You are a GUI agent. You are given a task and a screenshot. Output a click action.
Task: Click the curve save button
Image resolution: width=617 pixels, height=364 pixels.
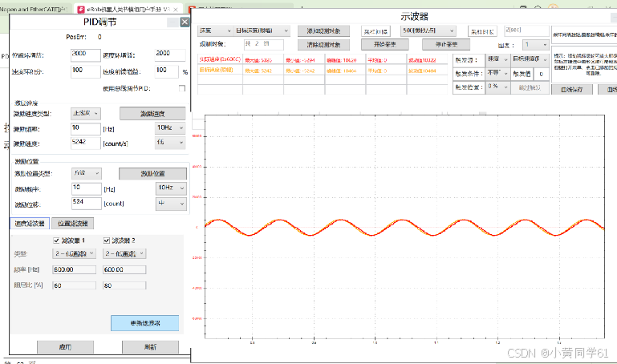tap(572, 90)
